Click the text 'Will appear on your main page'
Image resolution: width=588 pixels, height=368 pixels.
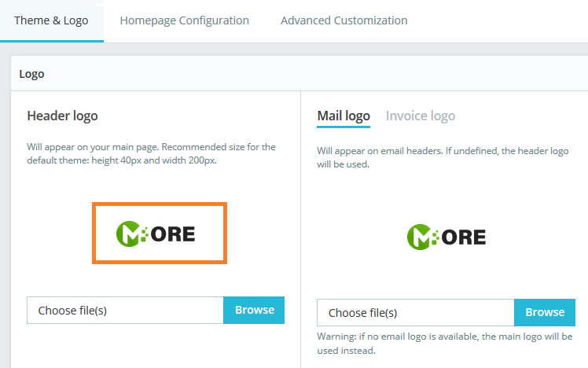point(93,147)
